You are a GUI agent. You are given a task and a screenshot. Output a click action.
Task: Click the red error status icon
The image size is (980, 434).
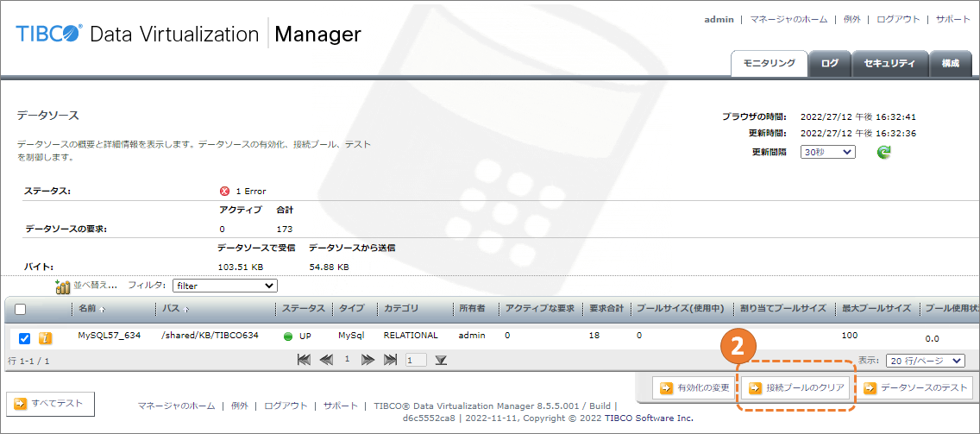(225, 191)
